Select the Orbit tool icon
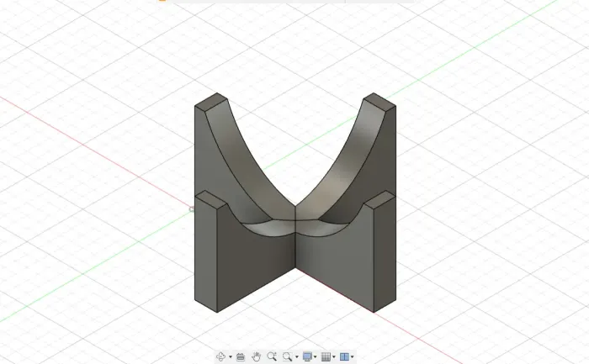589x364 pixels. pyautogui.click(x=221, y=356)
